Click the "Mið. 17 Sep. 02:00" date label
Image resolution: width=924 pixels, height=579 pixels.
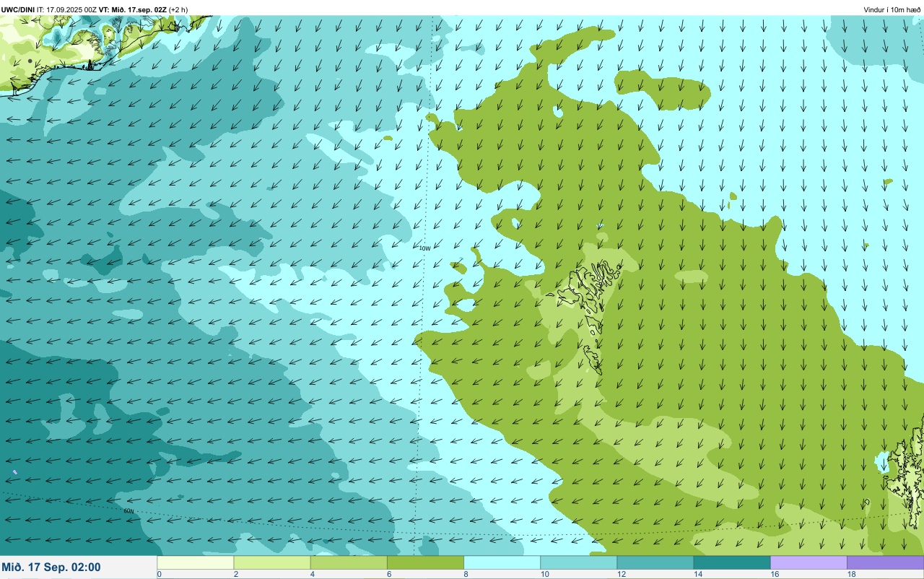(x=51, y=567)
